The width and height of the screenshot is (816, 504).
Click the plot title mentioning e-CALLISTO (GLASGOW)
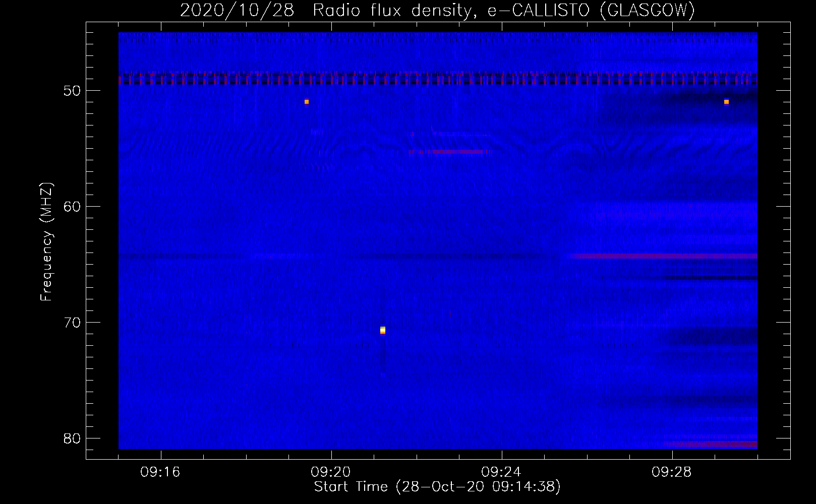pyautogui.click(x=437, y=10)
